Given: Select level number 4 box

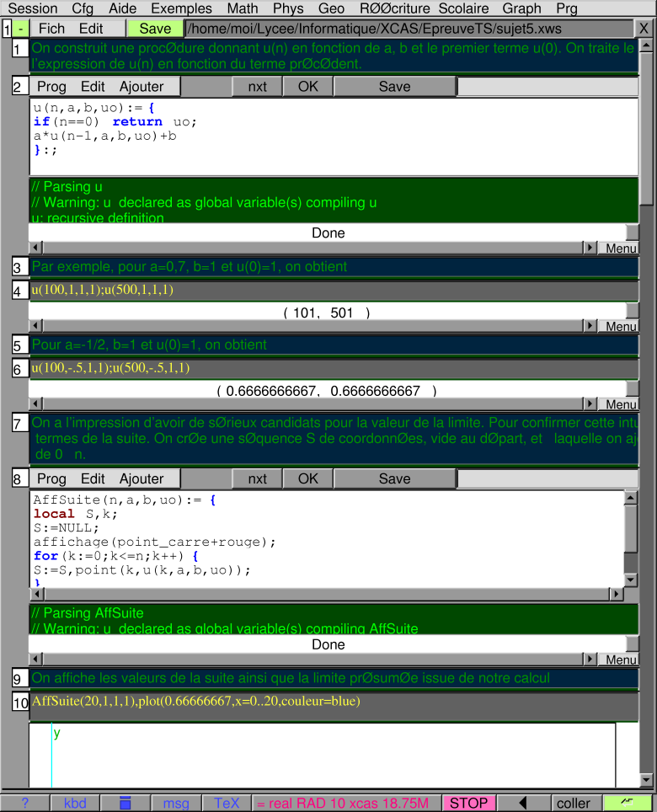Looking at the screenshot, I should 20,291.
